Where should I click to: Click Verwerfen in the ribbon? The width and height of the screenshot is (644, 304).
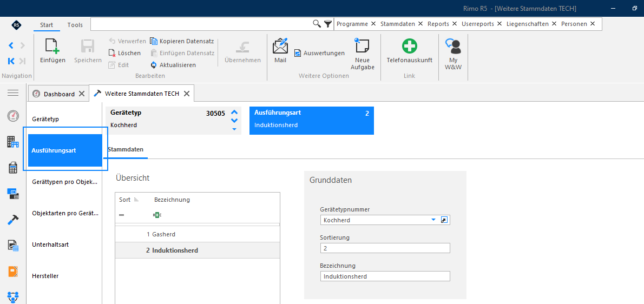[x=127, y=41]
